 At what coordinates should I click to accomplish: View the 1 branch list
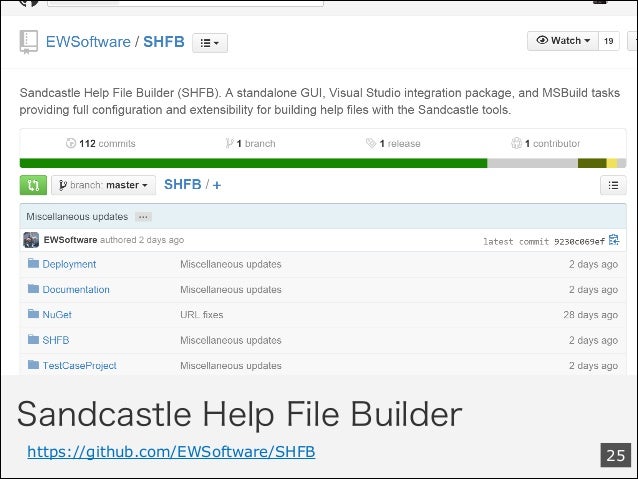pos(250,144)
